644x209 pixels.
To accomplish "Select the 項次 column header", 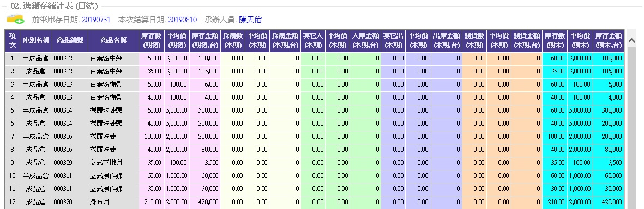I will (x=13, y=41).
